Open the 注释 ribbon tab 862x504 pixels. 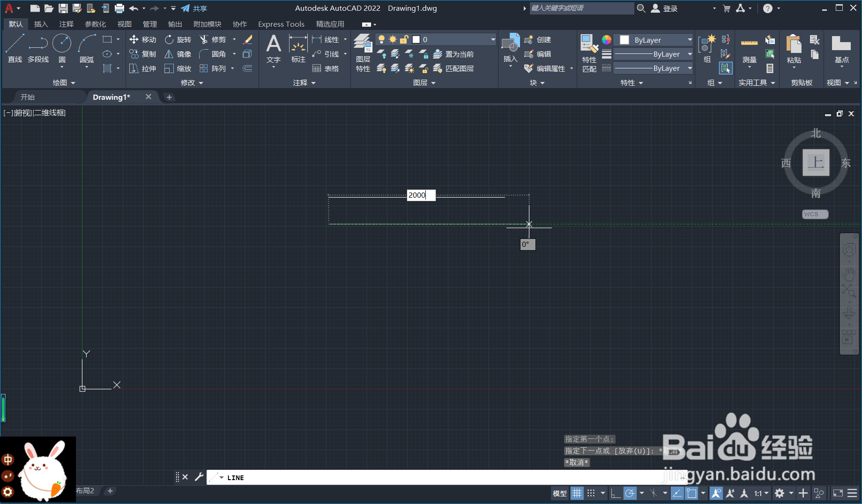pyautogui.click(x=67, y=24)
